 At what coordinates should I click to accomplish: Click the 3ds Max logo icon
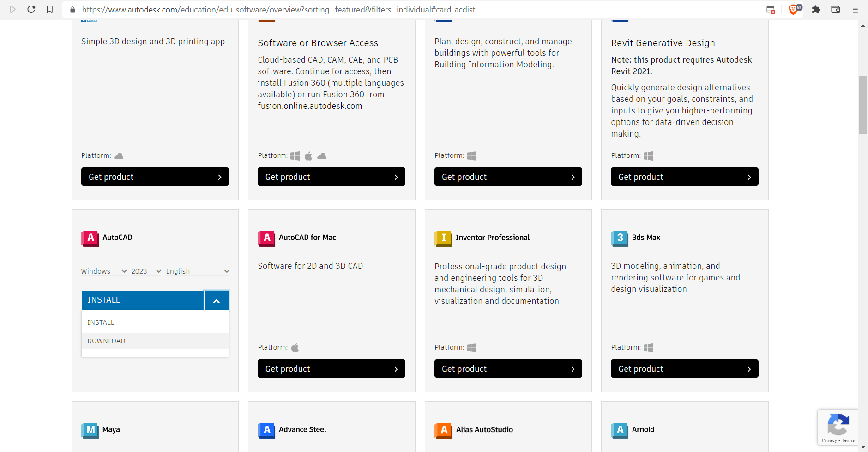(x=620, y=238)
